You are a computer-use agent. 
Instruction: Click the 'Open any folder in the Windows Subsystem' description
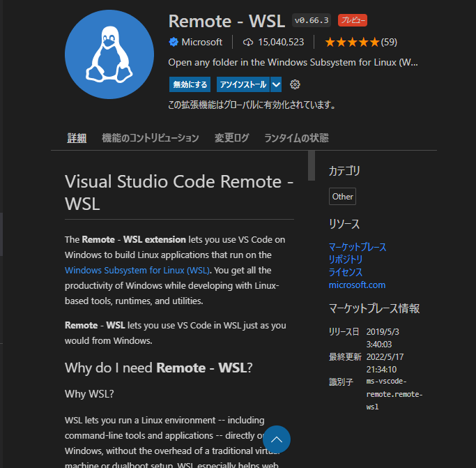293,62
